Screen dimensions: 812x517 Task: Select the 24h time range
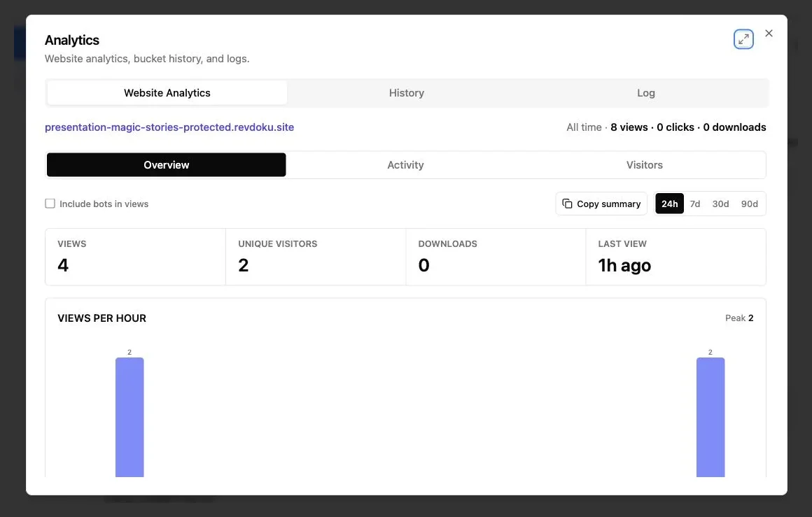click(669, 204)
